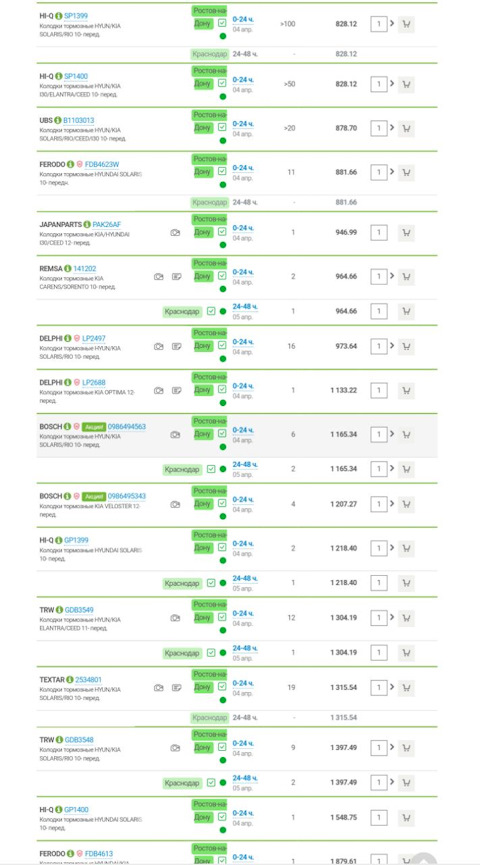This screenshot has width=480, height=865.
Task: Open part number link GDB3549
Action: coord(79,610)
